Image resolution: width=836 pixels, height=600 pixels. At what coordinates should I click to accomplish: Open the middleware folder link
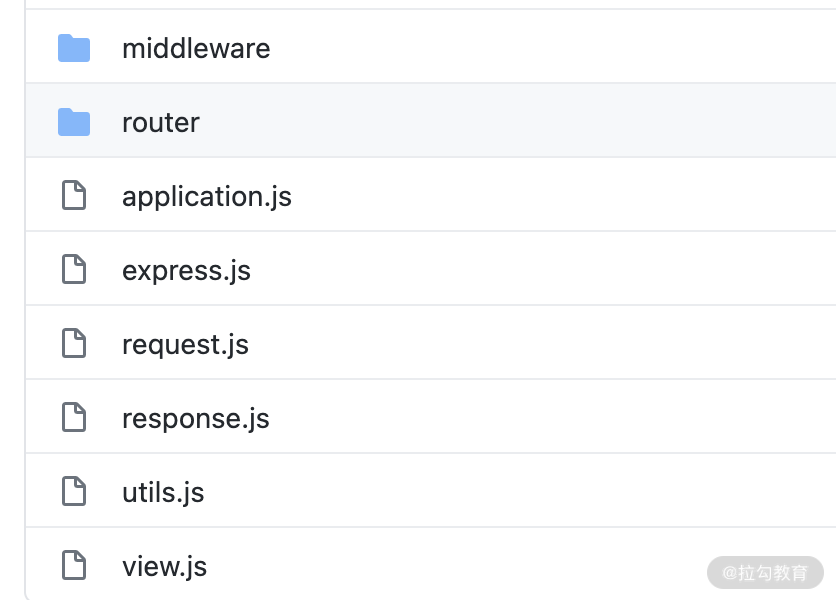pyautogui.click(x=196, y=49)
